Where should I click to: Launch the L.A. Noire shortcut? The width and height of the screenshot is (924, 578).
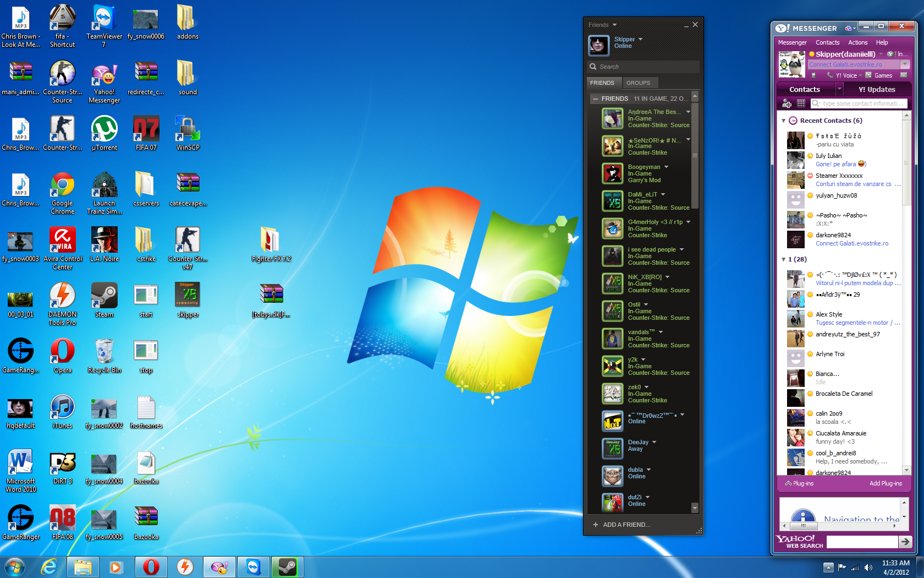(104, 244)
